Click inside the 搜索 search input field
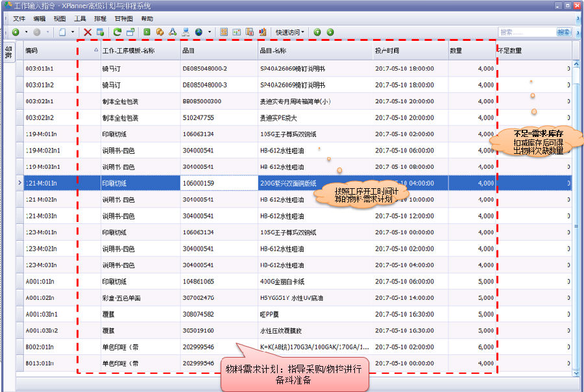This screenshot has width=584, height=392. pyautogui.click(x=526, y=32)
